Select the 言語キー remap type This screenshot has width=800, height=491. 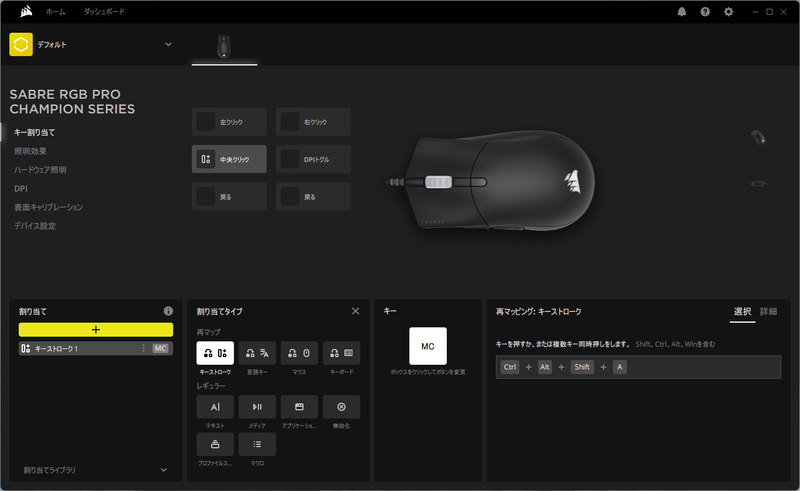[257, 353]
